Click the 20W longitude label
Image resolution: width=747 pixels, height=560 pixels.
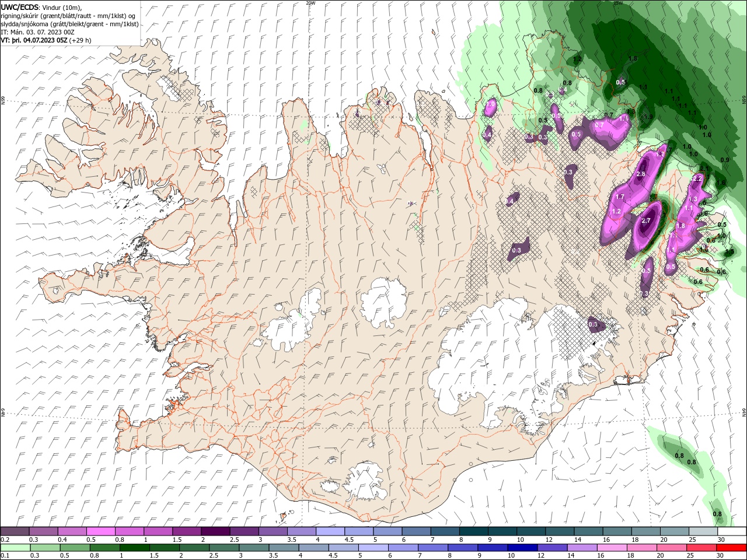click(x=310, y=3)
